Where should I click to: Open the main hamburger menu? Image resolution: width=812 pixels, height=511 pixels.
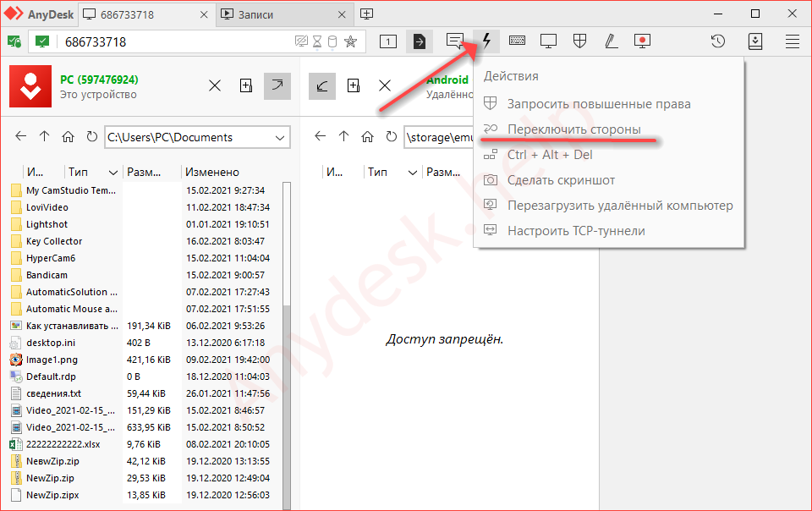point(793,41)
